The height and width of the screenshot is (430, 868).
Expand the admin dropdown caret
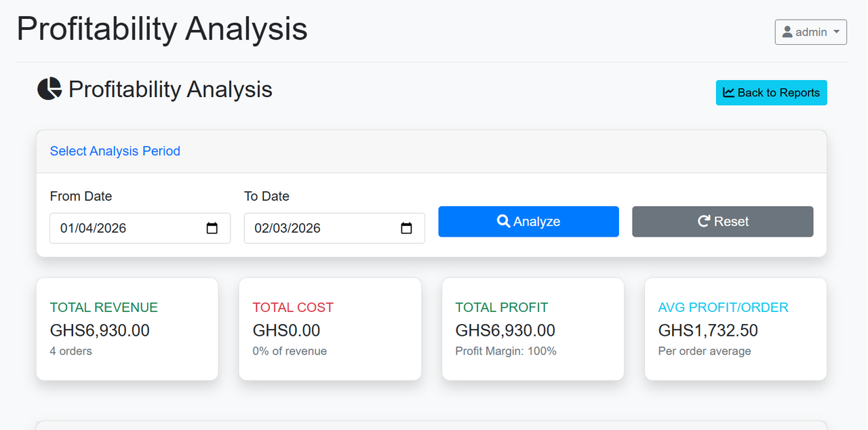836,32
